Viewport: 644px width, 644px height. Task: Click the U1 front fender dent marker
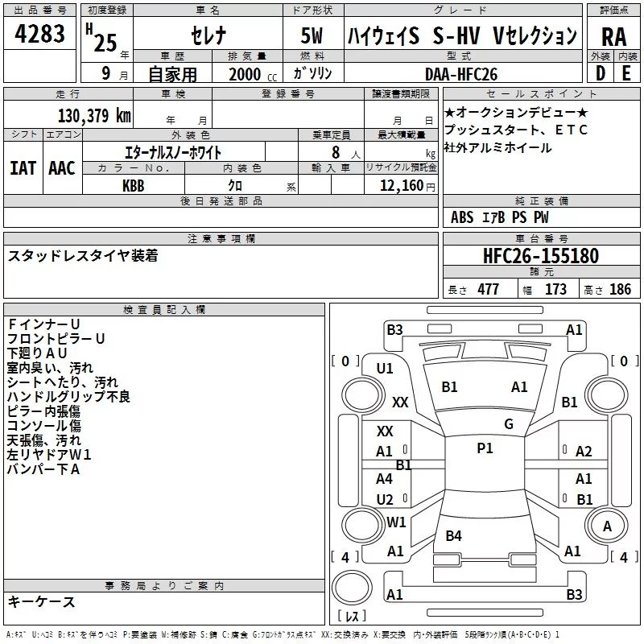(x=385, y=369)
